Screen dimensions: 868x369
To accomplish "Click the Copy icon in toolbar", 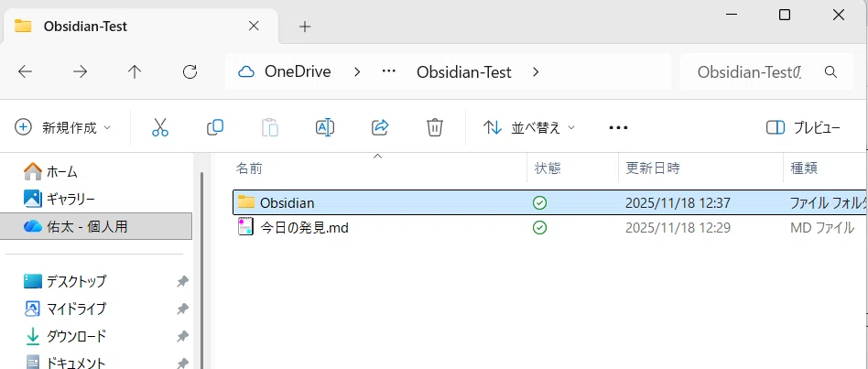I will (215, 128).
